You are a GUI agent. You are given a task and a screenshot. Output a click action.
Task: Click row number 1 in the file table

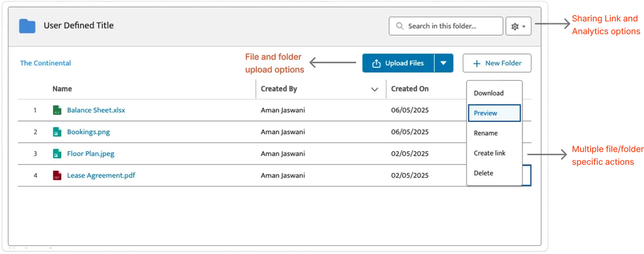click(x=35, y=110)
